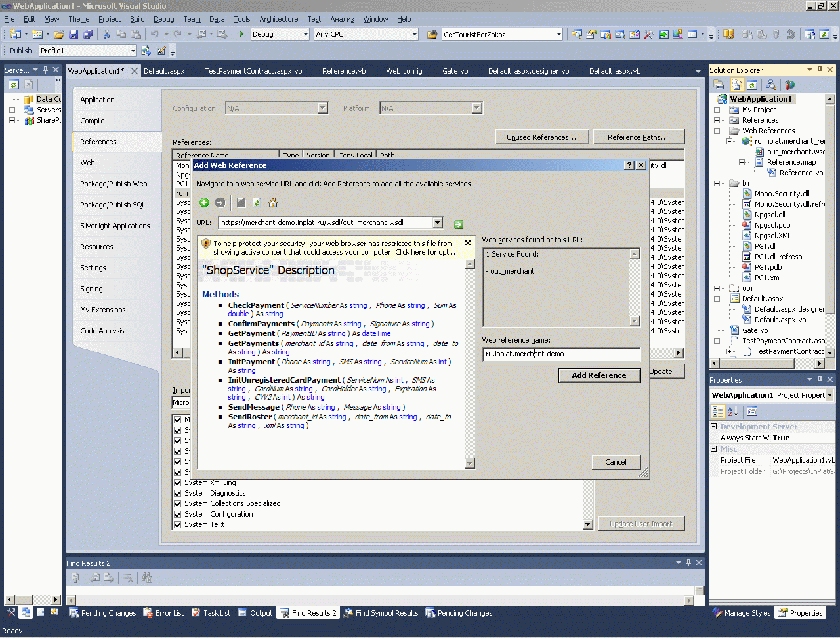Go back in Add Web Reference browser
Viewport: 840px width, 638px height.
[204, 203]
